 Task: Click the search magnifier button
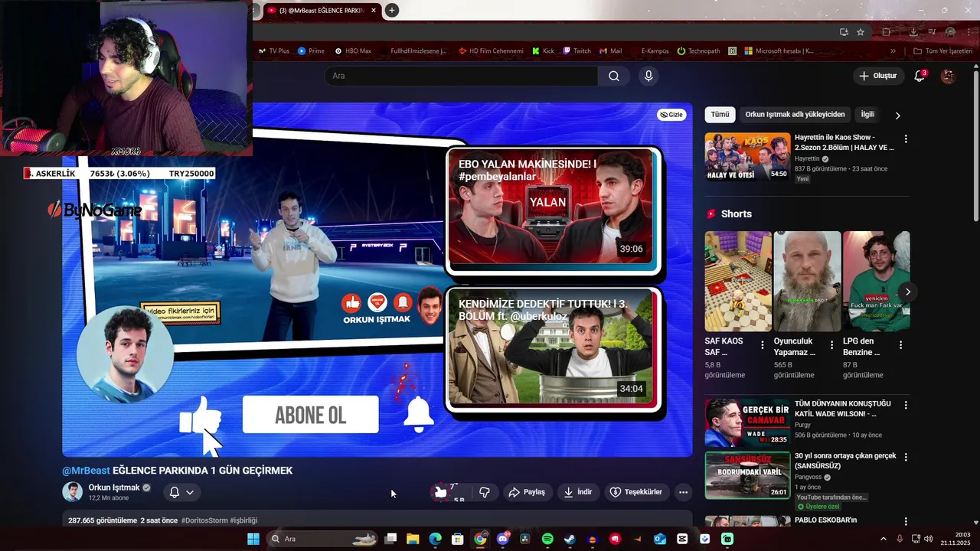[614, 76]
